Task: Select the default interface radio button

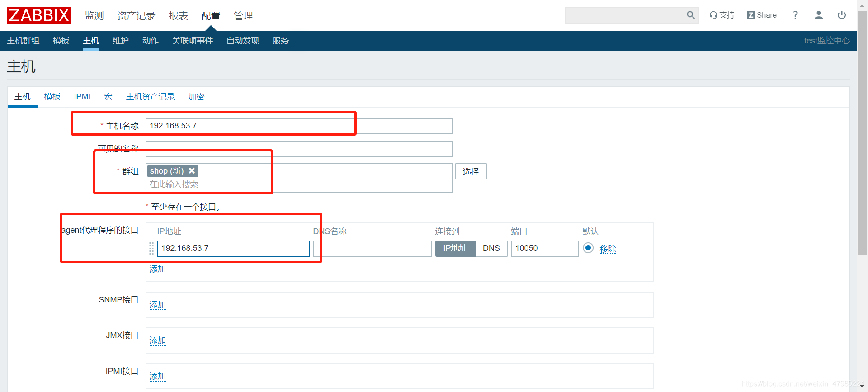Action: (588, 248)
